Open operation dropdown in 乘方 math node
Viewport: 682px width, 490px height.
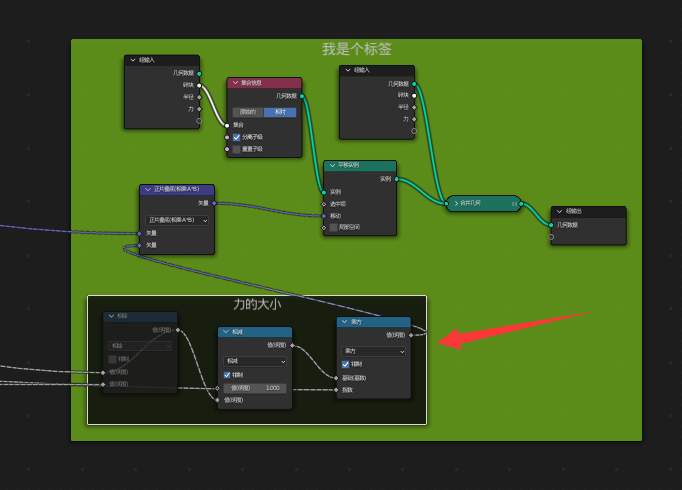[374, 351]
